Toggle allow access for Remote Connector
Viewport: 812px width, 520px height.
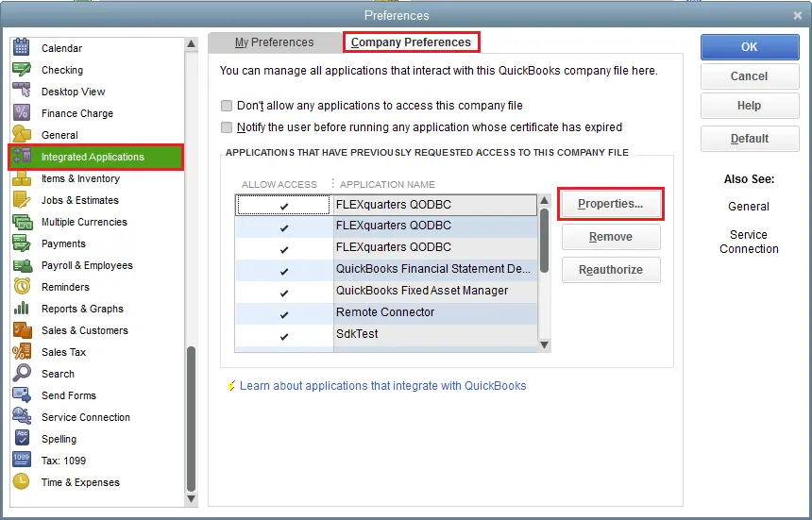[x=284, y=314]
